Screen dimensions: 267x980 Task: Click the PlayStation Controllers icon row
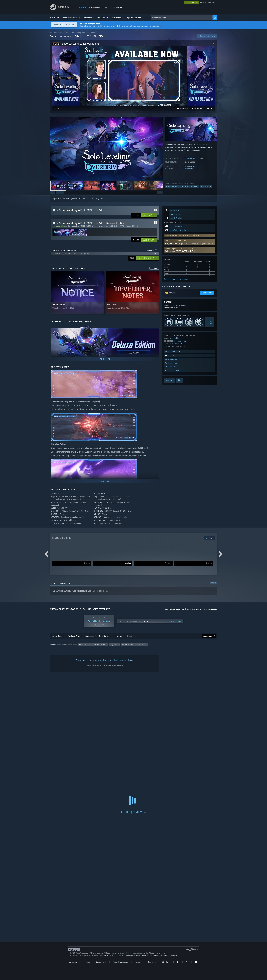coord(189,230)
